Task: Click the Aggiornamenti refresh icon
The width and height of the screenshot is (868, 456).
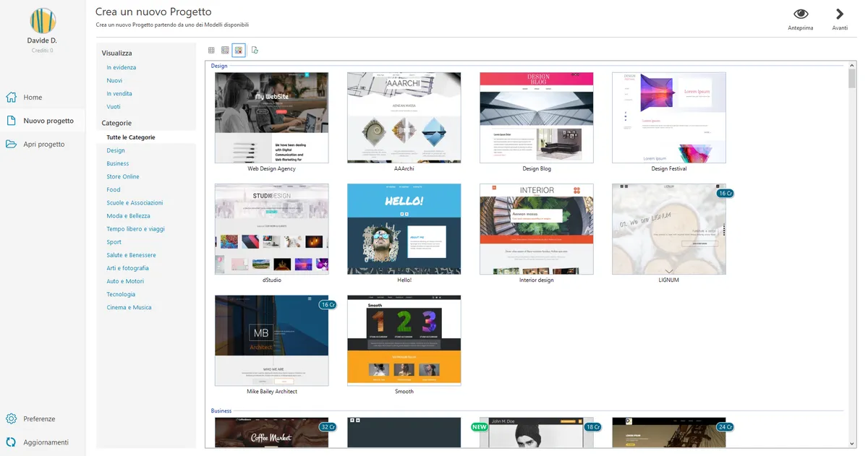Action: [11, 442]
